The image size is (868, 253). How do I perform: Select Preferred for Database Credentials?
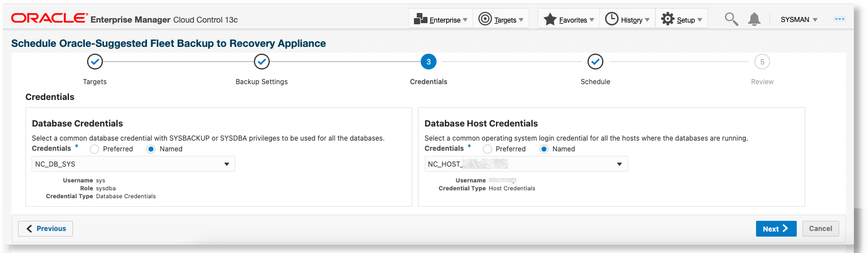[94, 149]
